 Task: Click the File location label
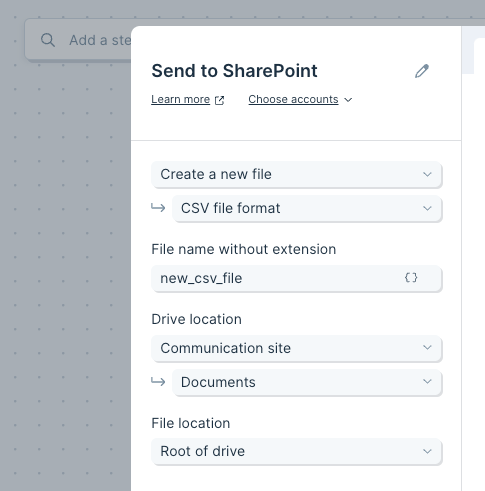pyautogui.click(x=191, y=423)
